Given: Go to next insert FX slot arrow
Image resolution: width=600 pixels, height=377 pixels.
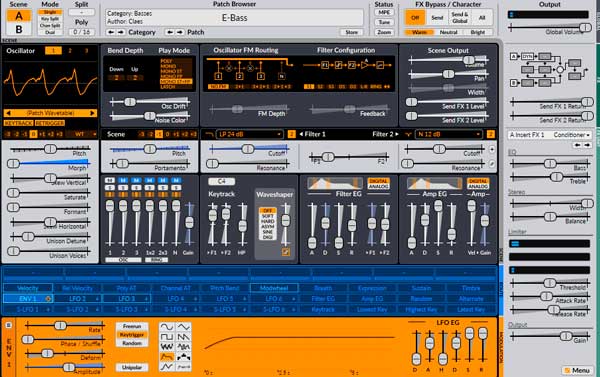Looking at the screenshot, I should 587,145.
